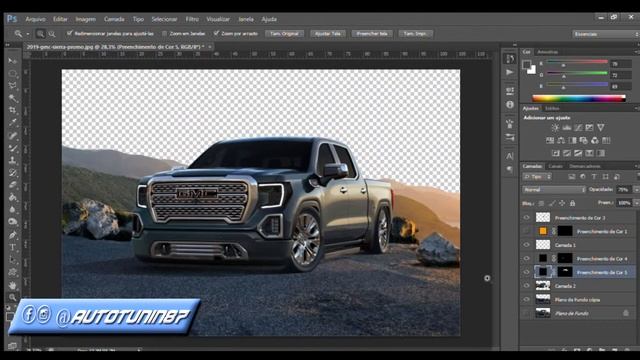
Task: Select the Quick Selection tool
Action: [x=13, y=98]
